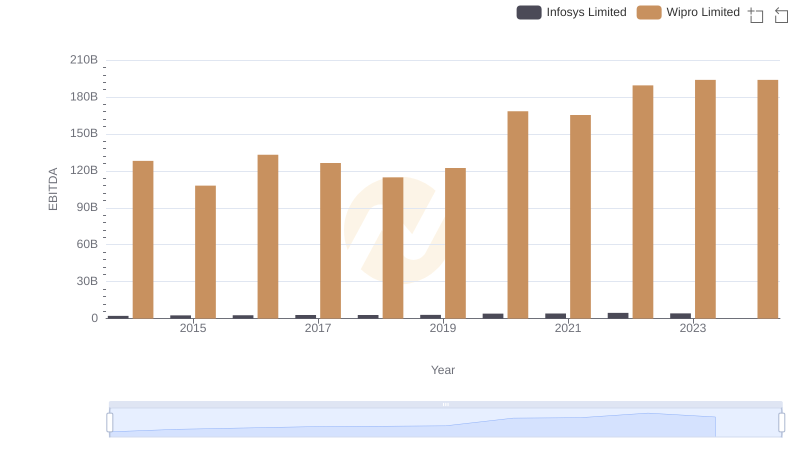
Task: Click the 2019 Wipro bar
Action: pyautogui.click(x=455, y=243)
